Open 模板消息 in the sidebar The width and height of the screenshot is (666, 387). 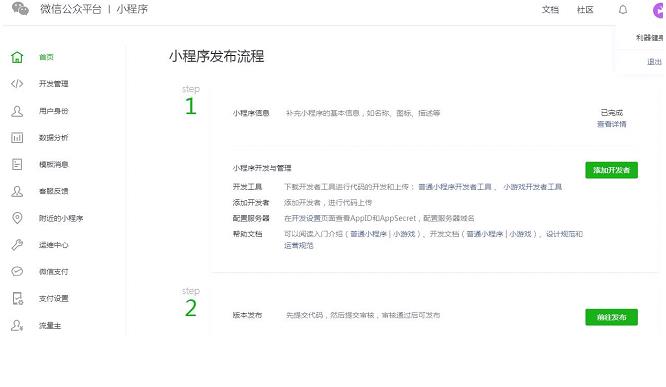tap(54, 164)
